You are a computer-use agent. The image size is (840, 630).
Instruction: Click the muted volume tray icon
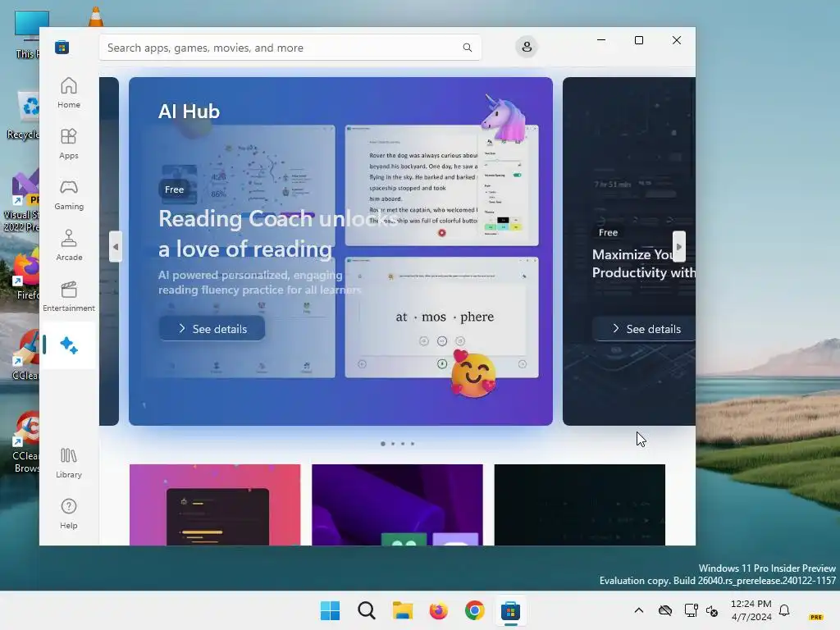[712, 610]
